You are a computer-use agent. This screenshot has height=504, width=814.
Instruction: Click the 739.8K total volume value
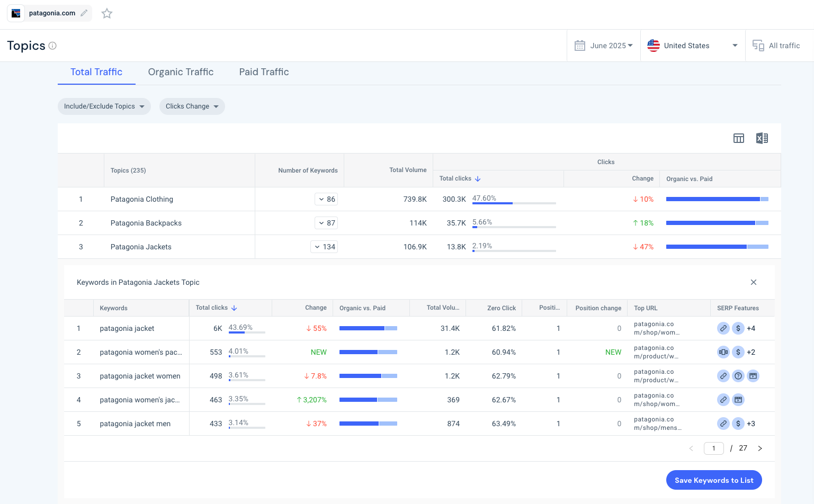[415, 199]
